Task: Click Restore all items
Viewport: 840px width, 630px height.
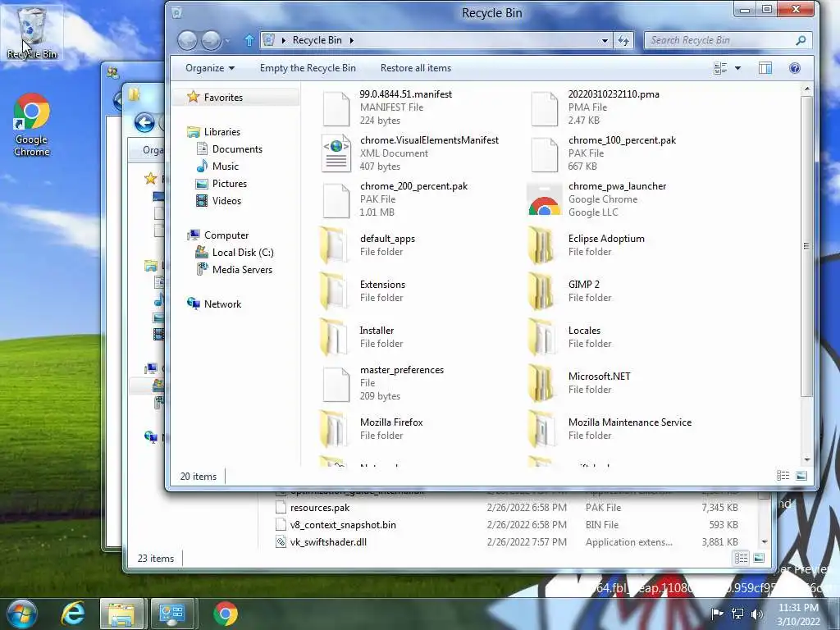Action: tap(416, 68)
